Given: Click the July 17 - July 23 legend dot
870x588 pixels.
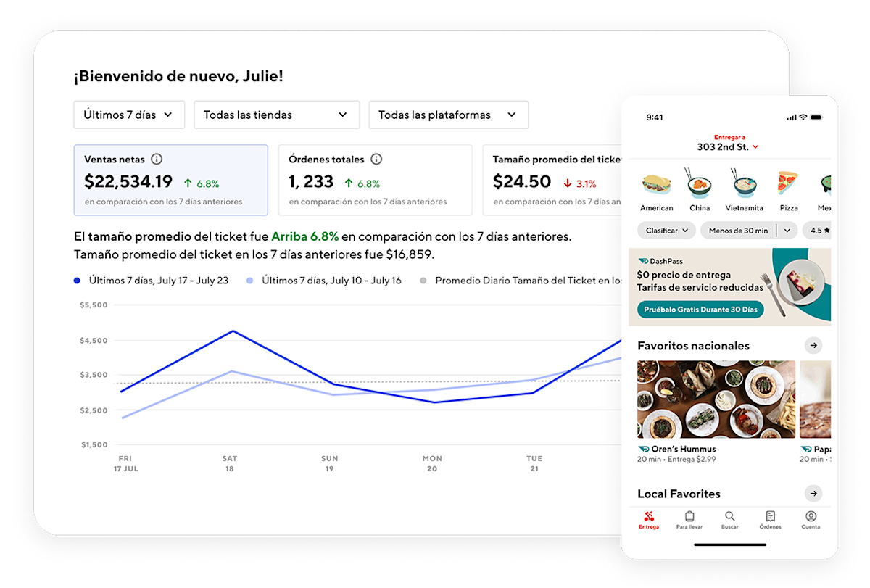Looking at the screenshot, I should [x=78, y=281].
